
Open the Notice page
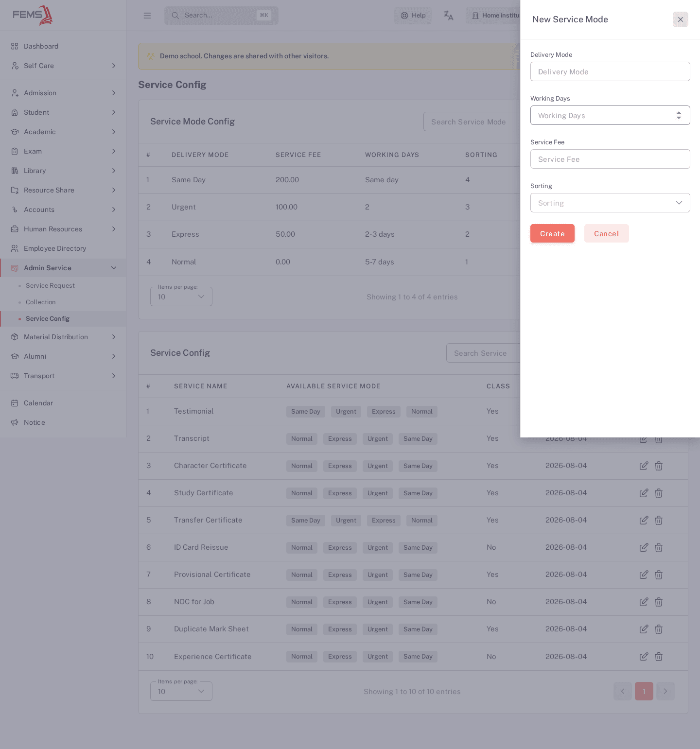63,422
